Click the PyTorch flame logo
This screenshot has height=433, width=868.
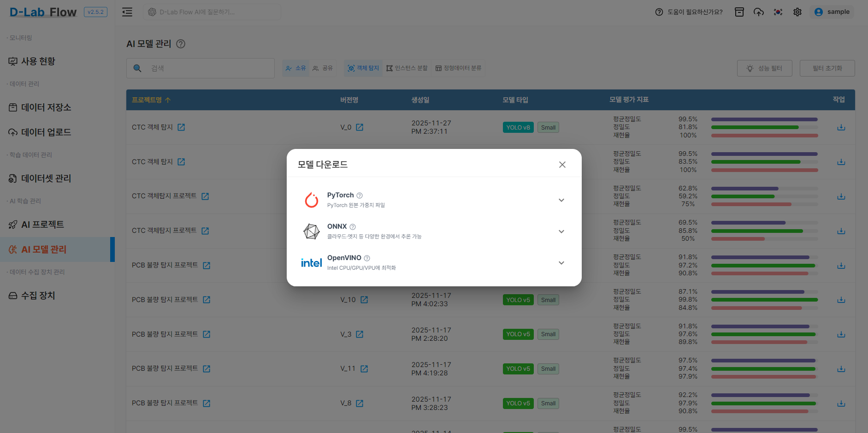pyautogui.click(x=312, y=200)
